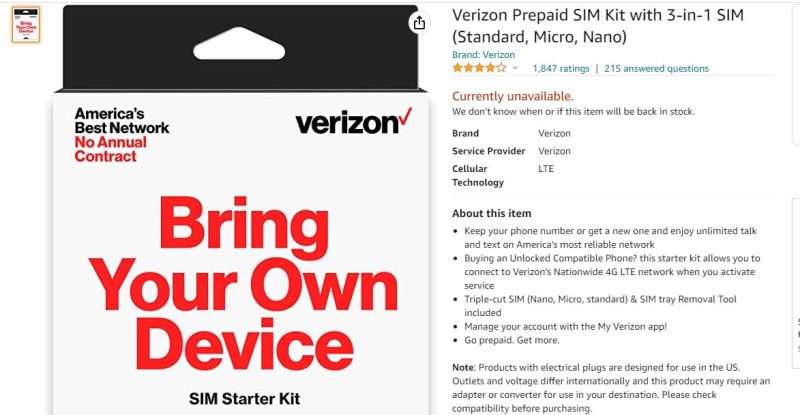Click the Triple-cut SIM bullet point
800x415 pixels.
click(600, 306)
